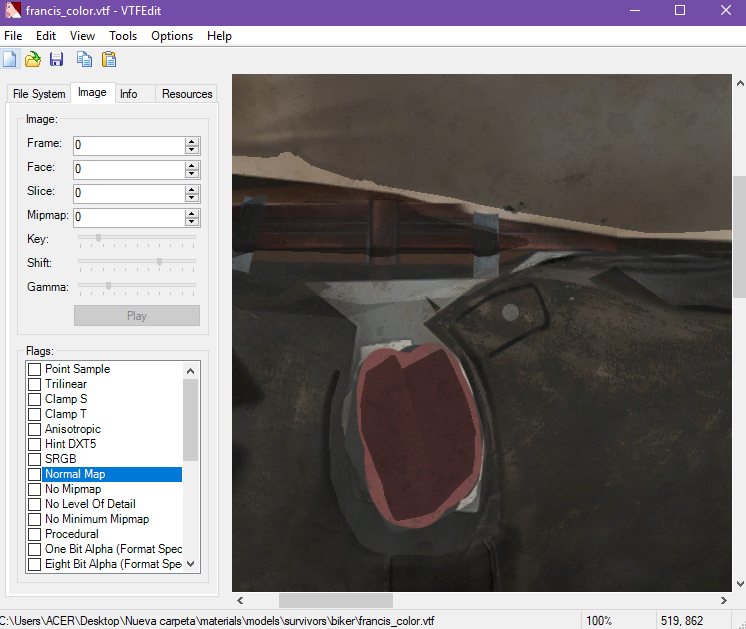Toggle the Clamp S checkbox
Image resolution: width=746 pixels, height=629 pixels.
tap(34, 399)
